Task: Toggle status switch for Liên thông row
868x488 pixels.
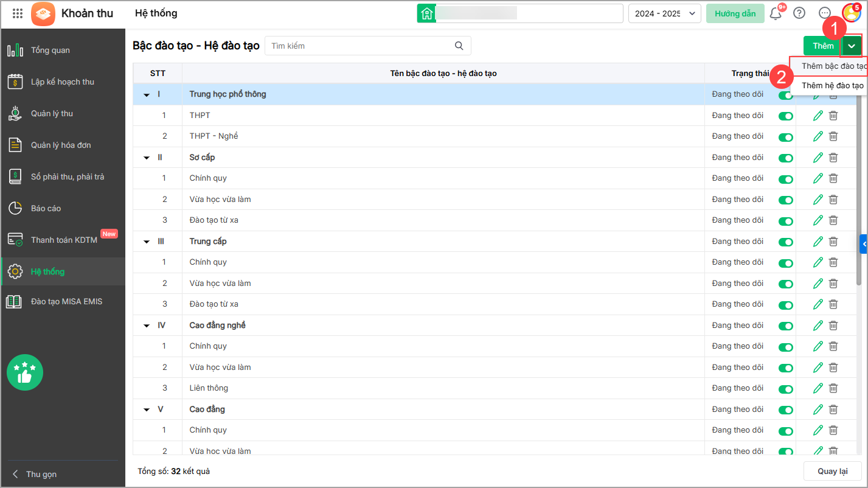Action: pos(786,388)
